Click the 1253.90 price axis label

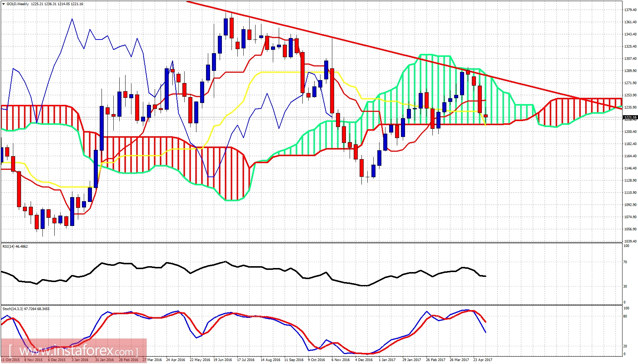[630, 95]
